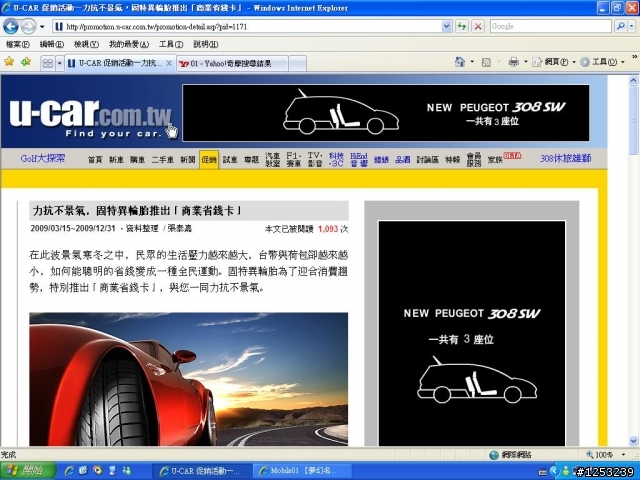Image resolution: width=640 pixels, height=480 pixels.
Task: Click the Google search box
Action: pos(551,27)
